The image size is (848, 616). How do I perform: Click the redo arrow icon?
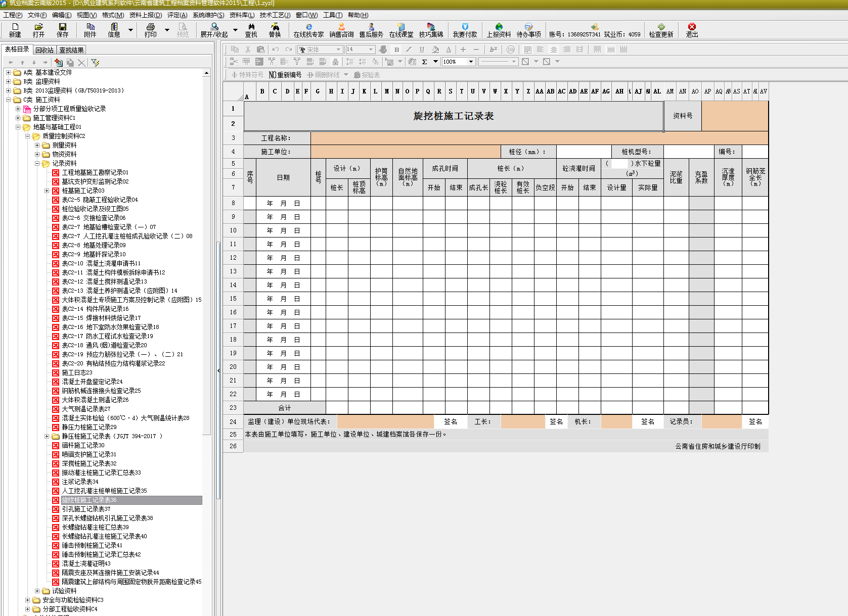(x=289, y=50)
